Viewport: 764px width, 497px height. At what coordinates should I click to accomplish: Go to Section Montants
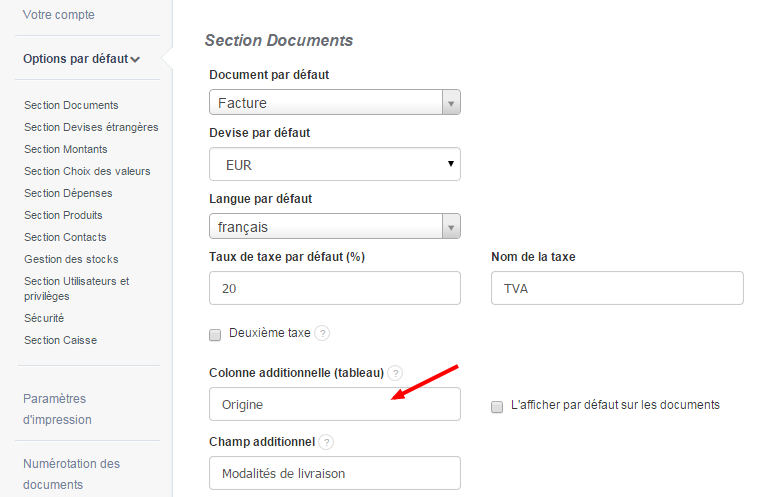click(66, 149)
